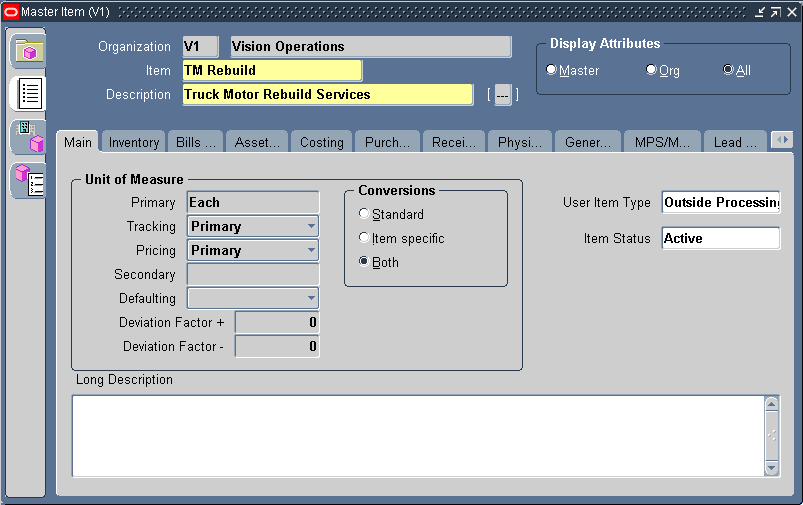Open the item revisions icon in sidebar

coord(29,181)
